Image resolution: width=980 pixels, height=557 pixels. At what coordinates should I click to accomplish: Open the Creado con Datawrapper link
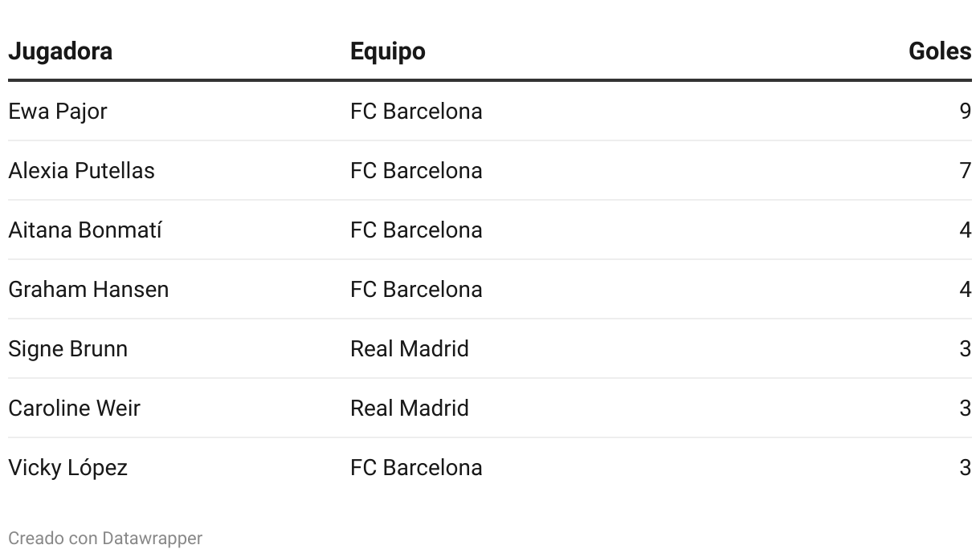tap(105, 538)
